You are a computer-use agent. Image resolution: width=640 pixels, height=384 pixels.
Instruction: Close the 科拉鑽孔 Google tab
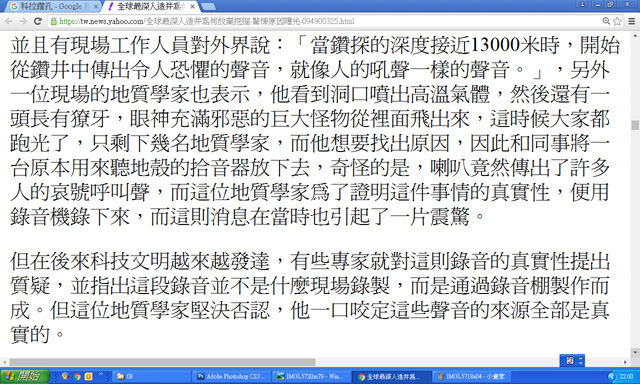click(x=96, y=6)
